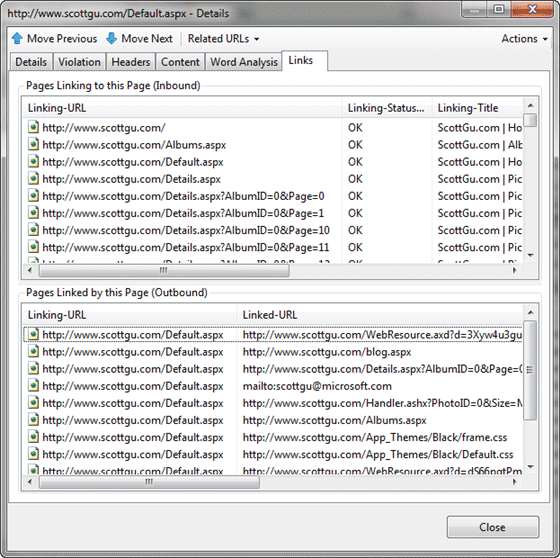Screen dimensions: 560x558
Task: Click page icon next to Details.aspx?AlbumID=0&Page=10
Action: (33, 230)
